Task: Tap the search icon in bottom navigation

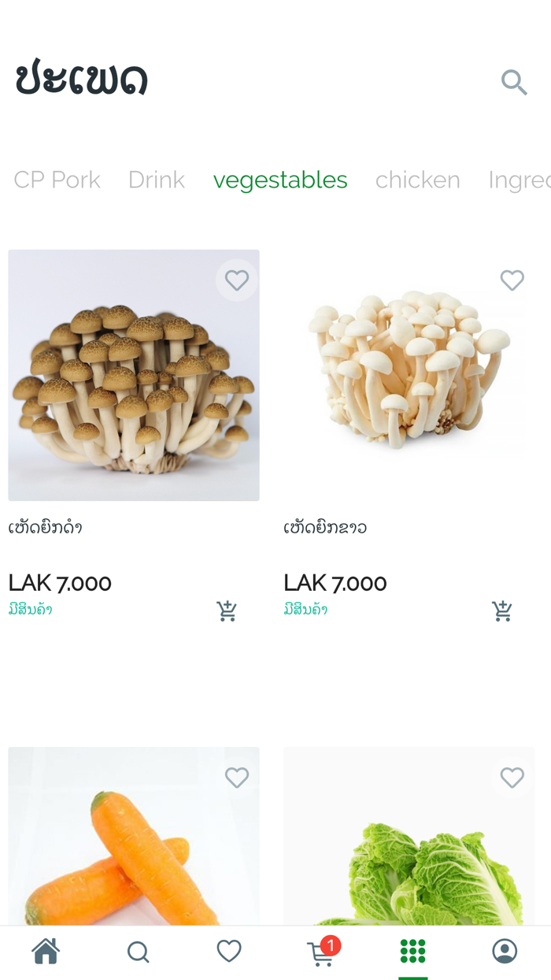Action: (x=138, y=951)
